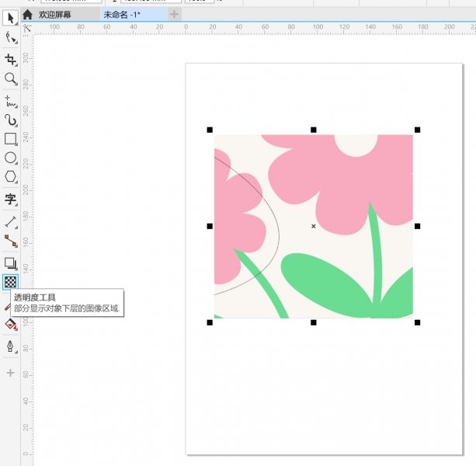This screenshot has height=466, width=476.
Task: Select the Pick tool arrow
Action: [11, 18]
